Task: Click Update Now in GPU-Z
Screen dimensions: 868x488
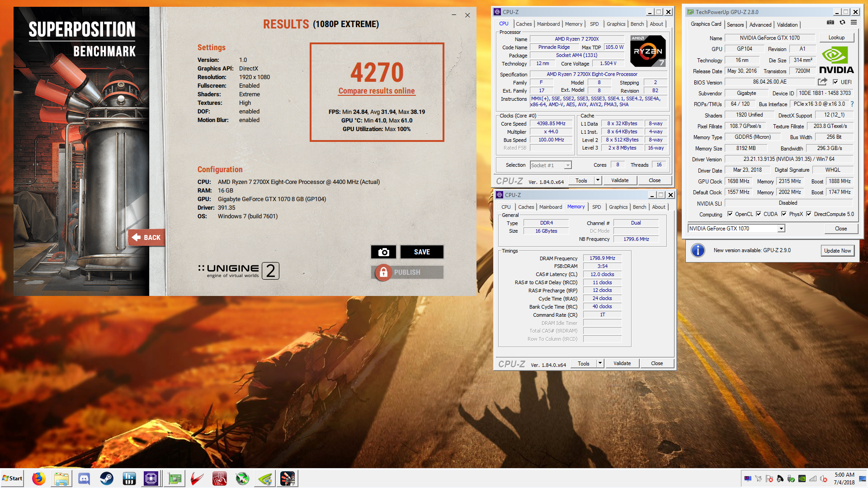Action: click(x=837, y=251)
